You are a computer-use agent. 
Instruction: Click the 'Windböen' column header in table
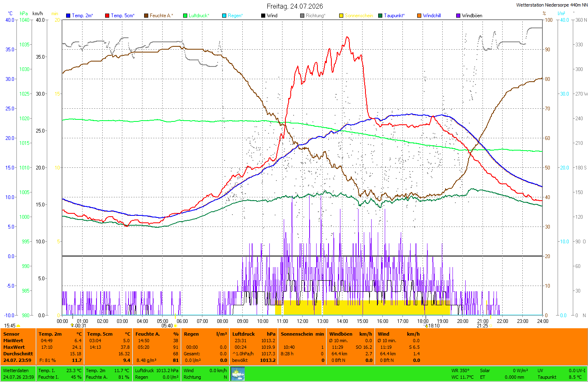coord(341,334)
